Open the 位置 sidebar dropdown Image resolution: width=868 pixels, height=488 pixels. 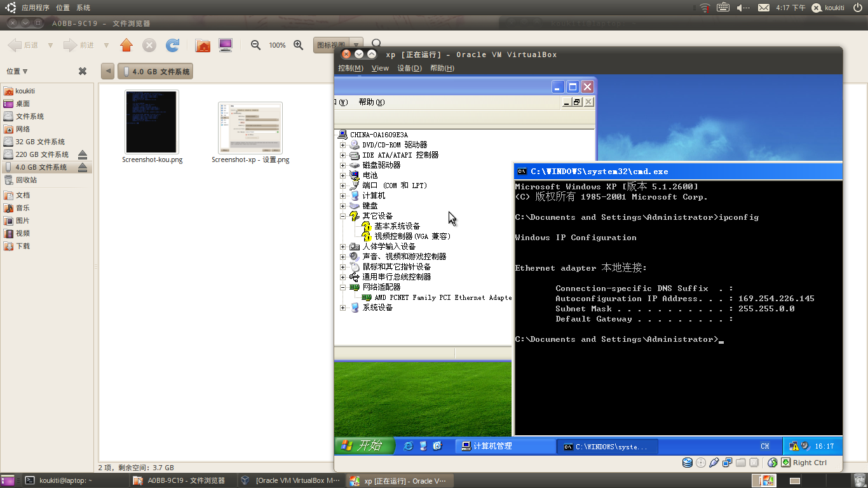point(17,71)
